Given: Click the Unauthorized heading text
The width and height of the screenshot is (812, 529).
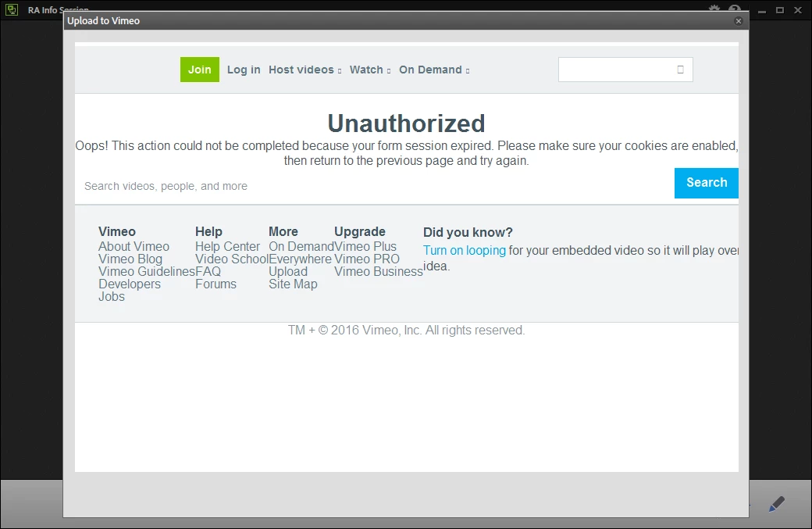Looking at the screenshot, I should coord(407,123).
